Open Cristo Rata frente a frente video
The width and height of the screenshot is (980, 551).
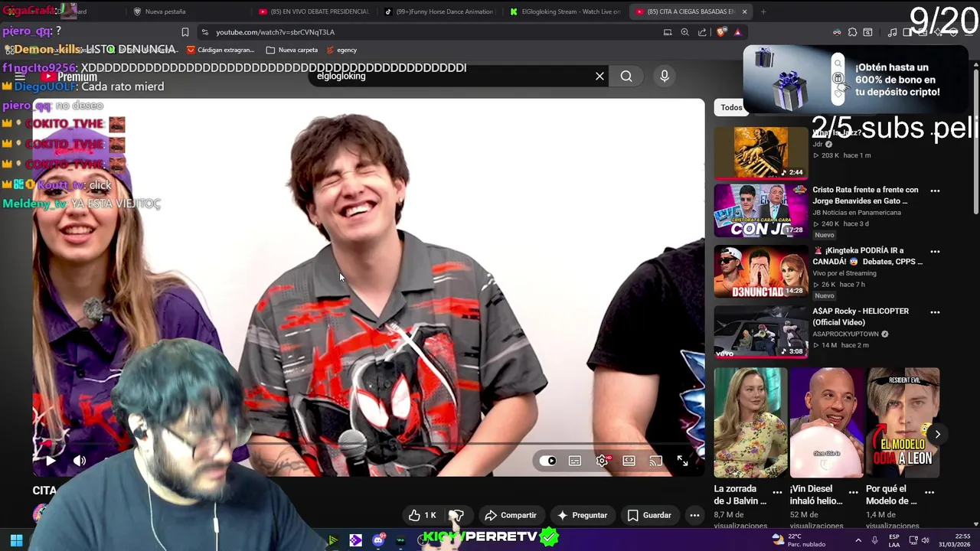point(865,195)
